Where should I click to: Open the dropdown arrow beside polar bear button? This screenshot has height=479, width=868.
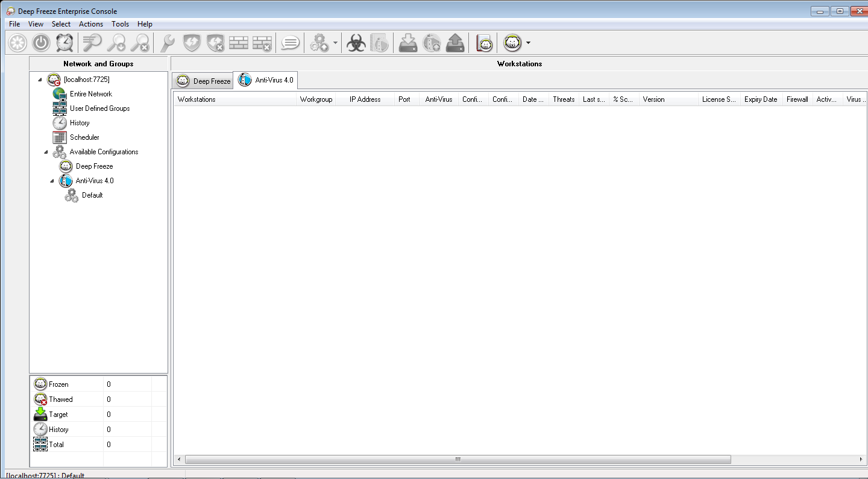pyautogui.click(x=529, y=43)
